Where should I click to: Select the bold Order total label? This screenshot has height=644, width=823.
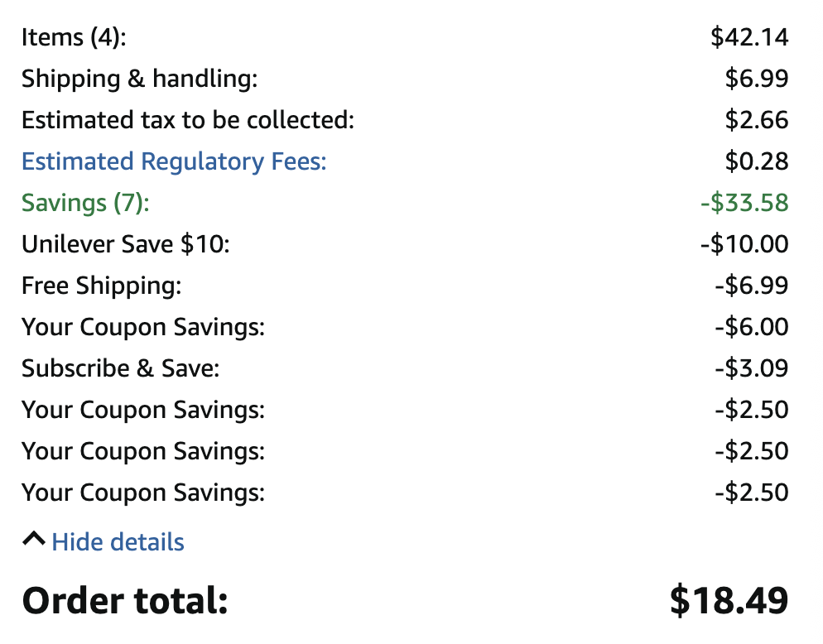(x=125, y=600)
